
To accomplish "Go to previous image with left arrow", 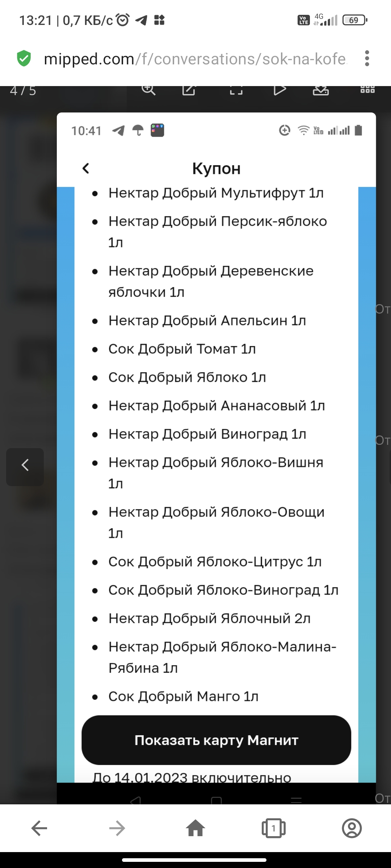I will coord(25,467).
